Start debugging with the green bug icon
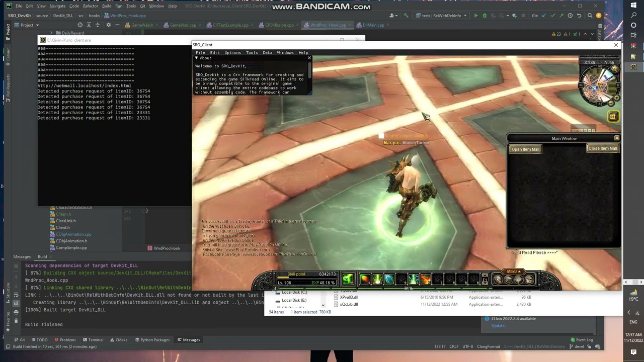 (485, 16)
